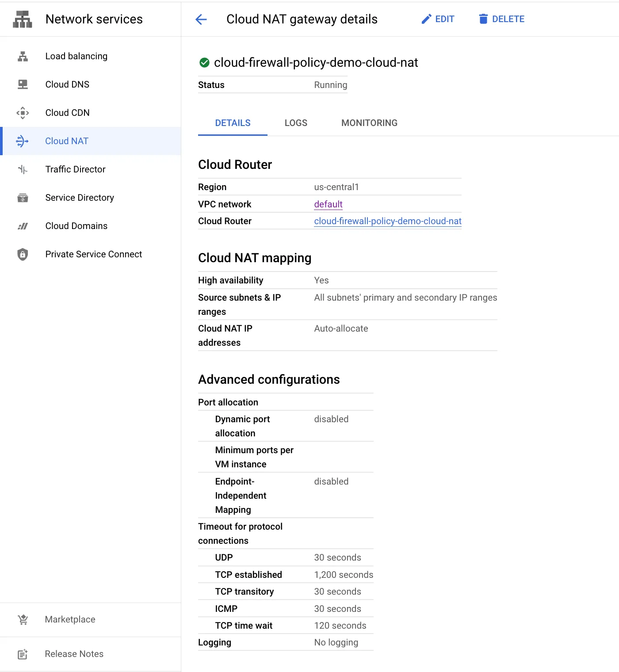
Task: Click the Network services header icon
Action: point(23,19)
